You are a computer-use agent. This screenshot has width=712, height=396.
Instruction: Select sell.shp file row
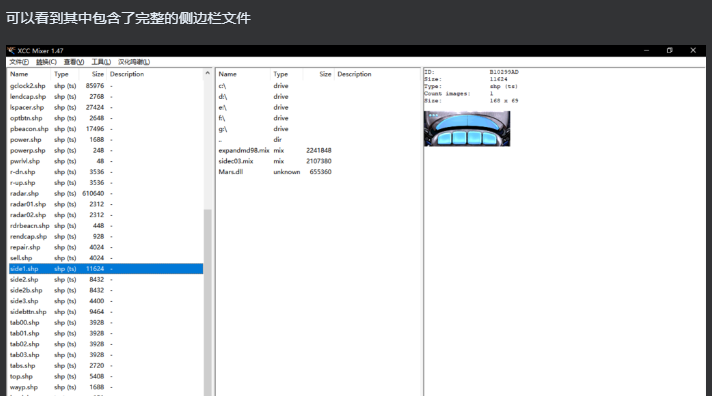tap(106, 258)
